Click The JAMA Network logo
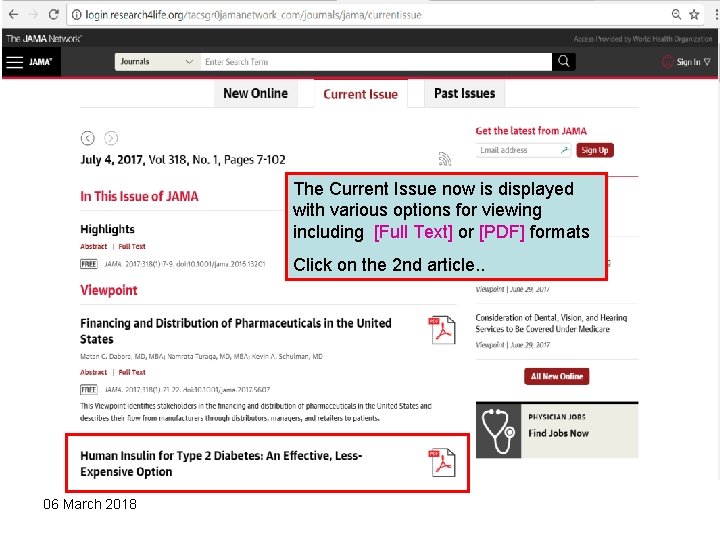The height and width of the screenshot is (540, 720). coord(44,39)
